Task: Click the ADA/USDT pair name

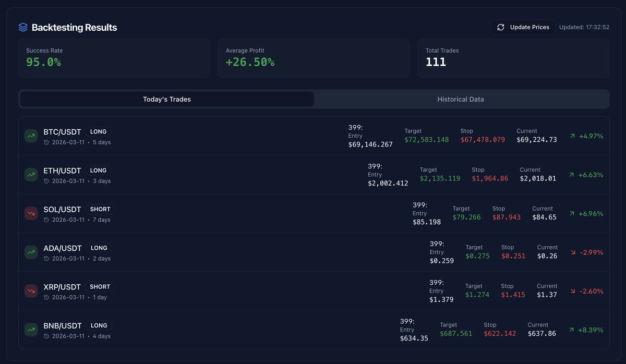Action: coord(63,248)
